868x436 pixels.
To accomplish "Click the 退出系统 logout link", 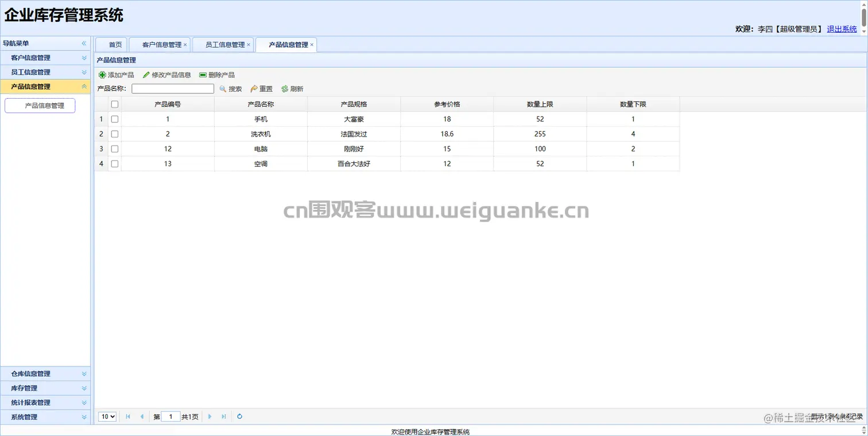I will [842, 29].
